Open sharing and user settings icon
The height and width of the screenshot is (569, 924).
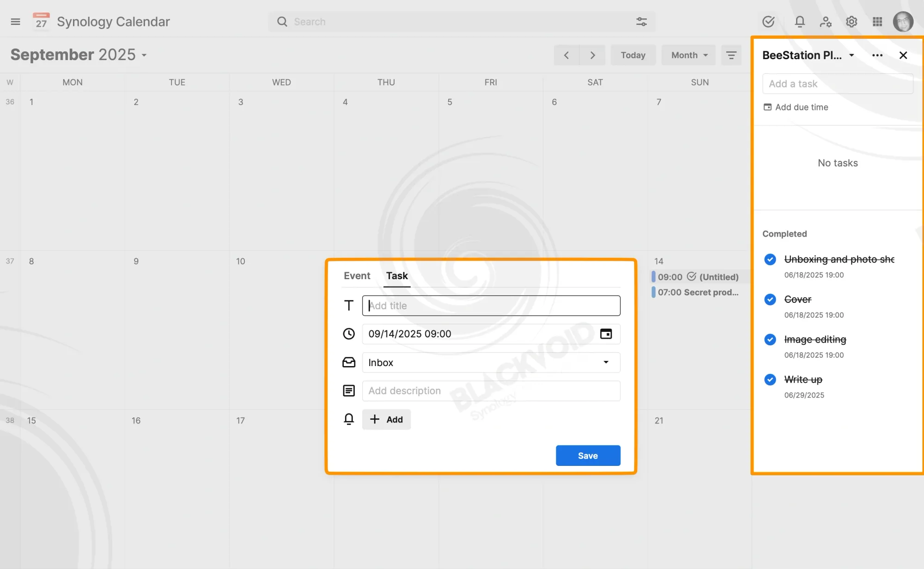pos(826,22)
